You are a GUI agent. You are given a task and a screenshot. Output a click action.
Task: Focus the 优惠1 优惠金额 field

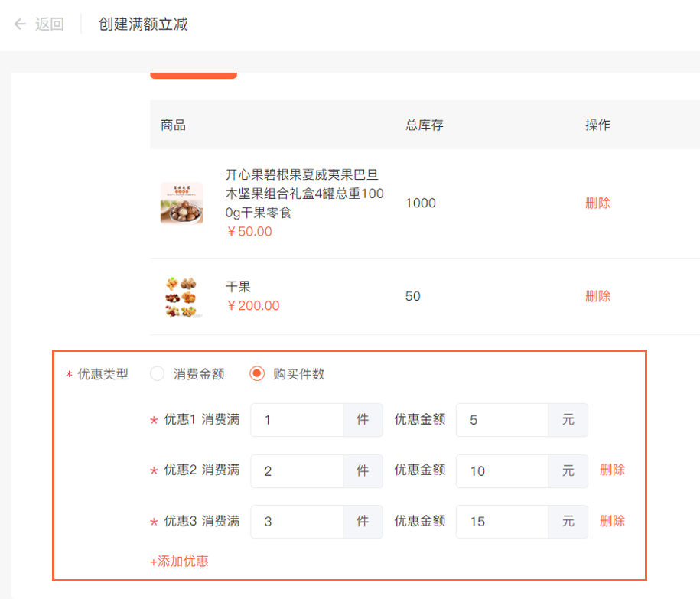502,420
